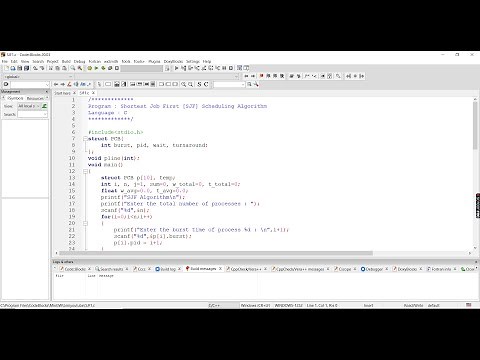Viewport: 480px width, 360px height.
Task: Open the File menu
Action: pos(5,61)
